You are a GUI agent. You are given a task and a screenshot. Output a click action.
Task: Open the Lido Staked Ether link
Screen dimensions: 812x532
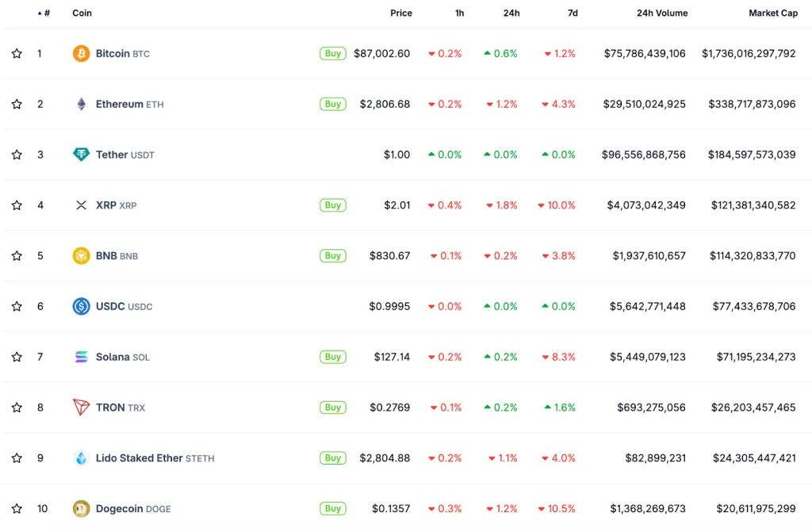pyautogui.click(x=139, y=458)
